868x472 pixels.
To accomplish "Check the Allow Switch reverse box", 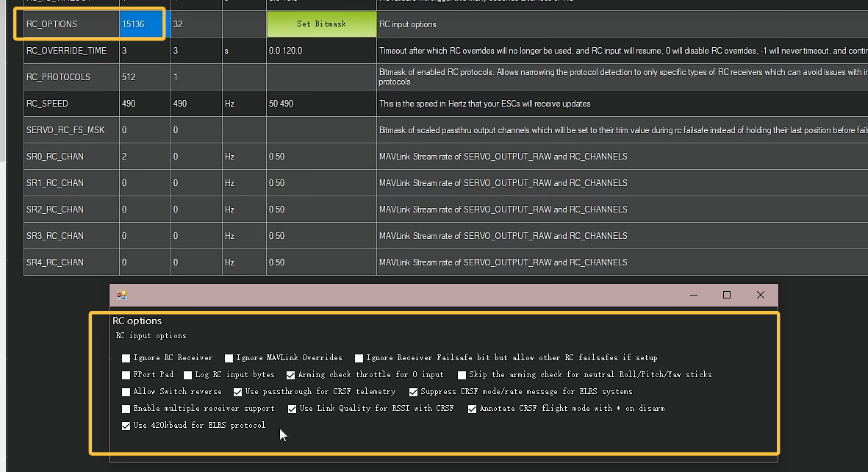I will tap(126, 393).
